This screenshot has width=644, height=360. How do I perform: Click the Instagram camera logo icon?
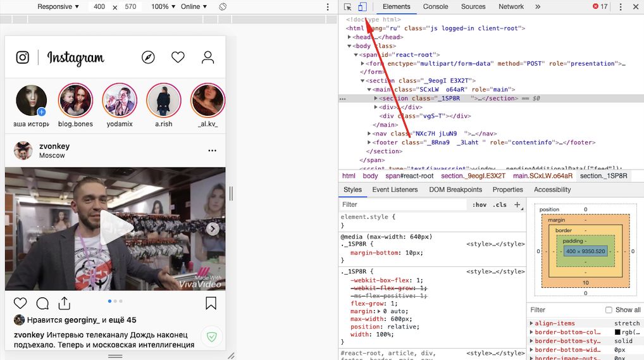23,57
